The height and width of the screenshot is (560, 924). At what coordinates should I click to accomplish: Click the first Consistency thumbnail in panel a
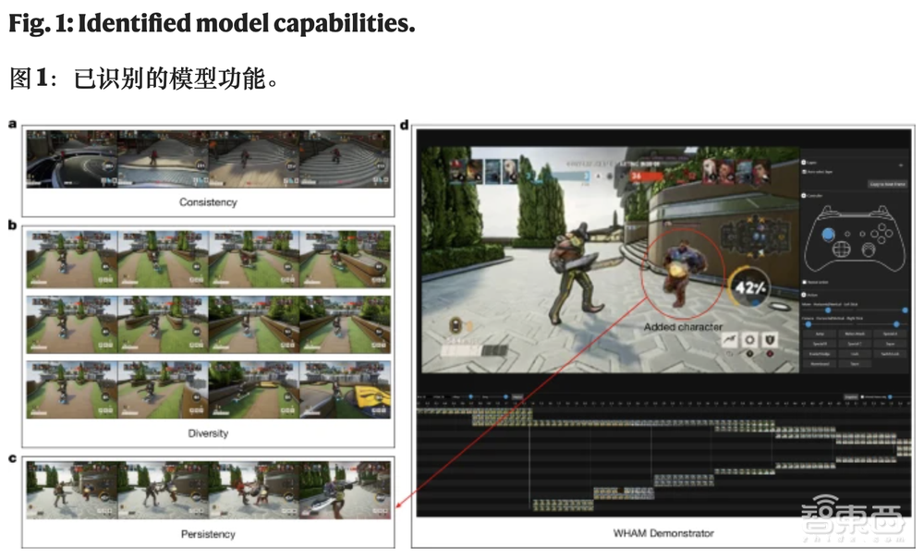(71, 160)
